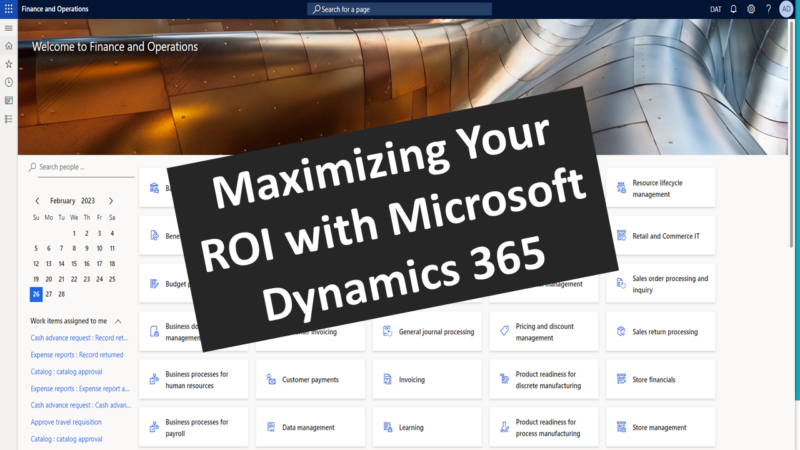Click the Finance and Operations title

(x=55, y=9)
